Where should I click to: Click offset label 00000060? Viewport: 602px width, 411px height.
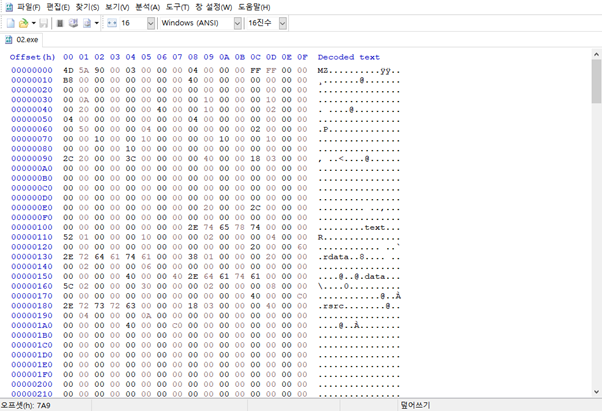32,129
